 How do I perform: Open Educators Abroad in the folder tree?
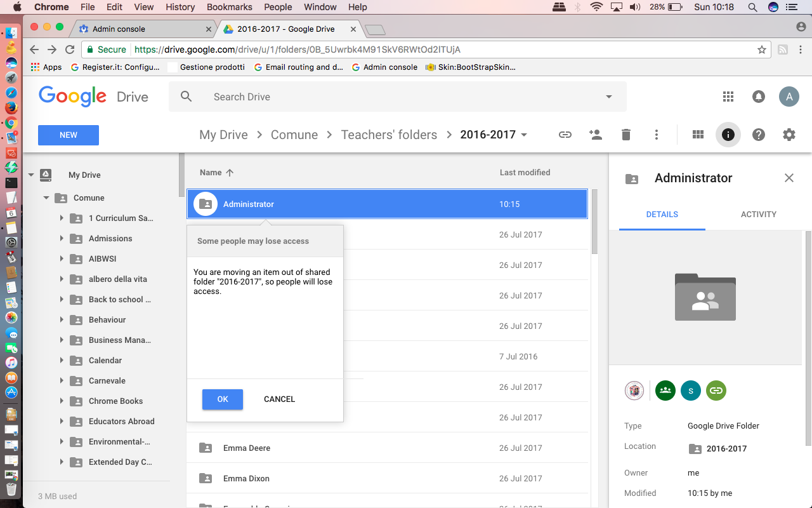tap(121, 422)
